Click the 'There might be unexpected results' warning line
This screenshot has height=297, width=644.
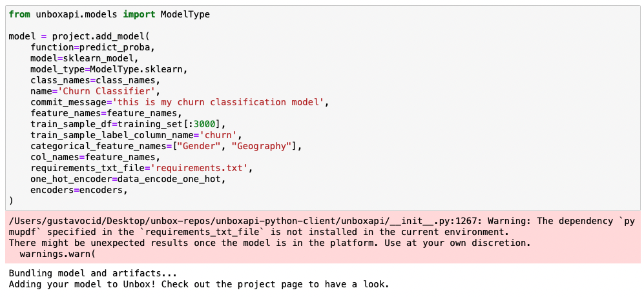tap(269, 243)
